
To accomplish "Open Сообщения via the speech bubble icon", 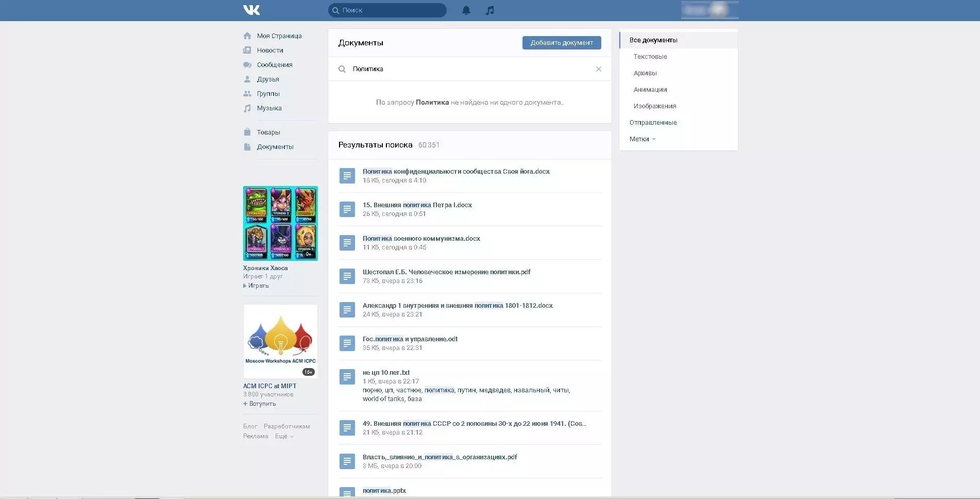I will (x=247, y=65).
